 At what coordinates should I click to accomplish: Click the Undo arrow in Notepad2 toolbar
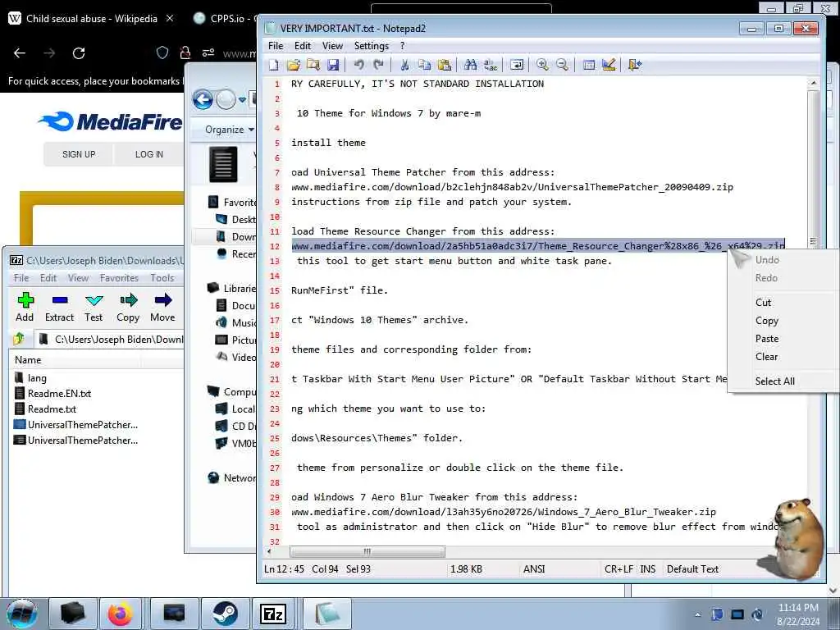click(359, 66)
